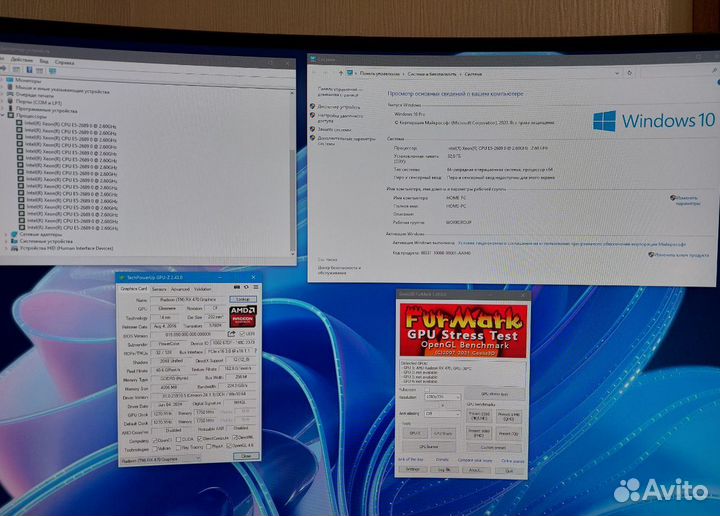
Task: Click the FurMark GPU Stress Test banner
Action: [459, 330]
